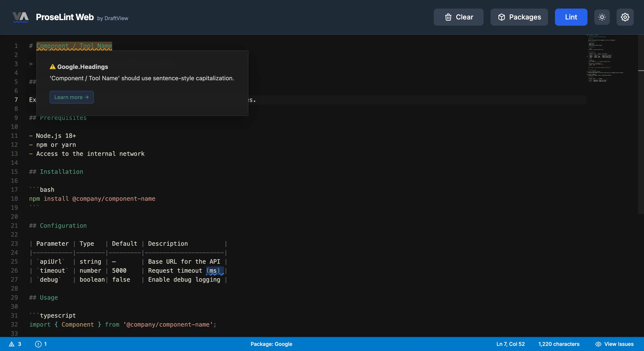Click Package: Google in status bar
The height and width of the screenshot is (351, 644).
(271, 344)
